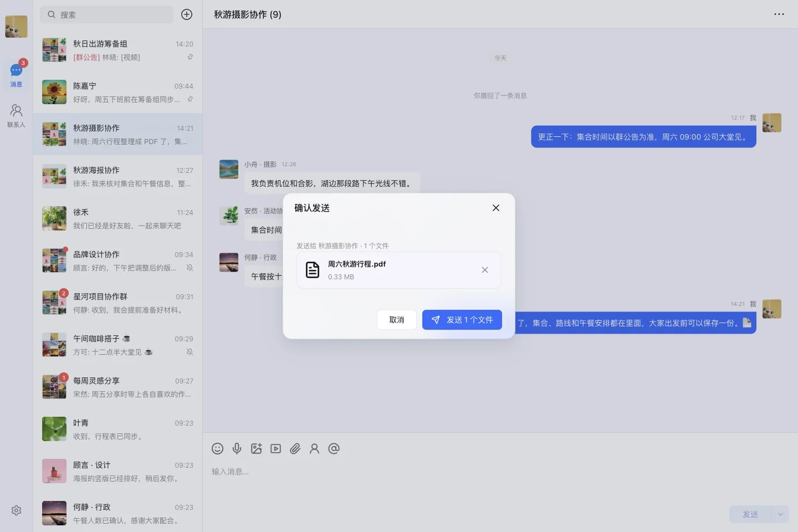The height and width of the screenshot is (532, 798).
Task: Open the 何静 · 行政 chat in list
Action: pos(117,513)
